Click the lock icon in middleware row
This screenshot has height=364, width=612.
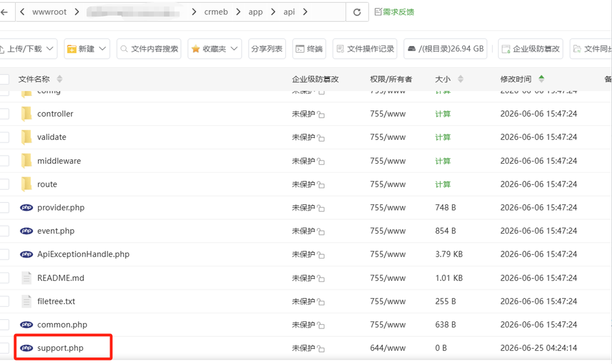pyautogui.click(x=321, y=162)
